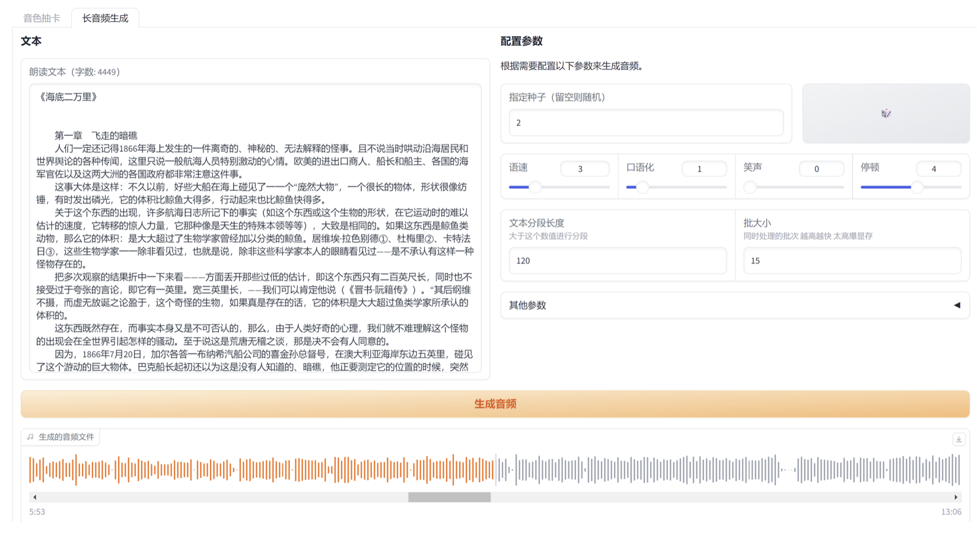Switch to the 音色抽卡 tab
This screenshot has height=535, width=980.
tap(42, 18)
